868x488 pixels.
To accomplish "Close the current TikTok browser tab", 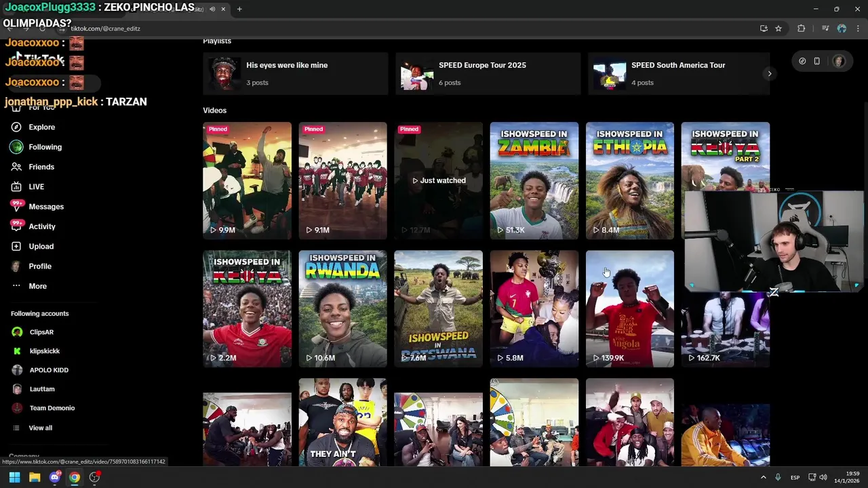I will click(223, 9).
